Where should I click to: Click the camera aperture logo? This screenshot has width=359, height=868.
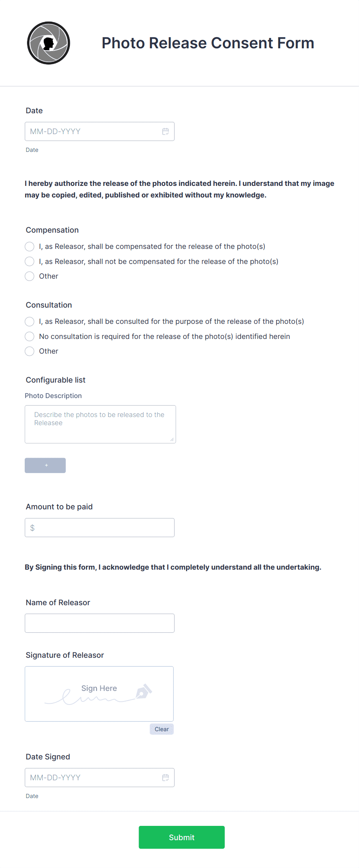pos(49,43)
